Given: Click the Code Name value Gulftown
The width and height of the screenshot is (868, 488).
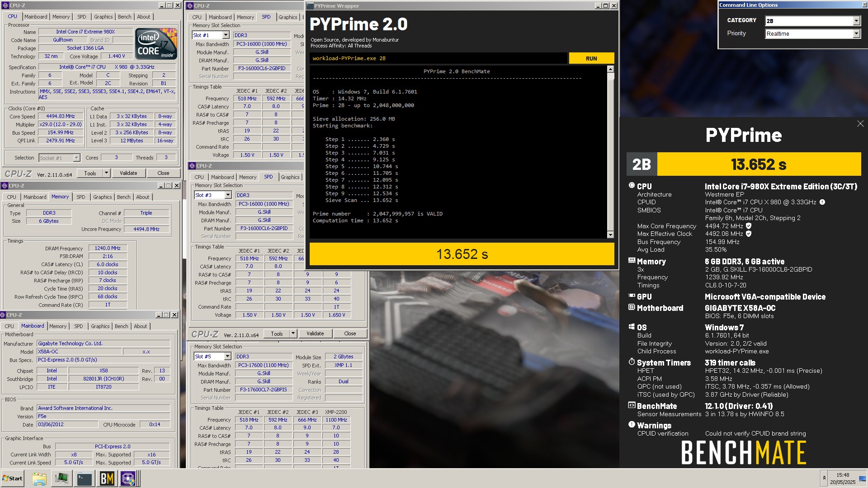Looking at the screenshot, I should click(x=63, y=40).
